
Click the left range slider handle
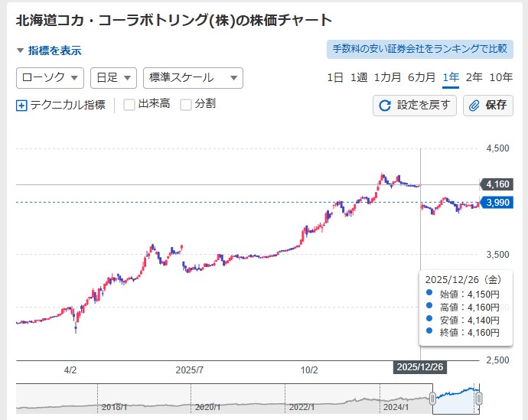[432, 398]
